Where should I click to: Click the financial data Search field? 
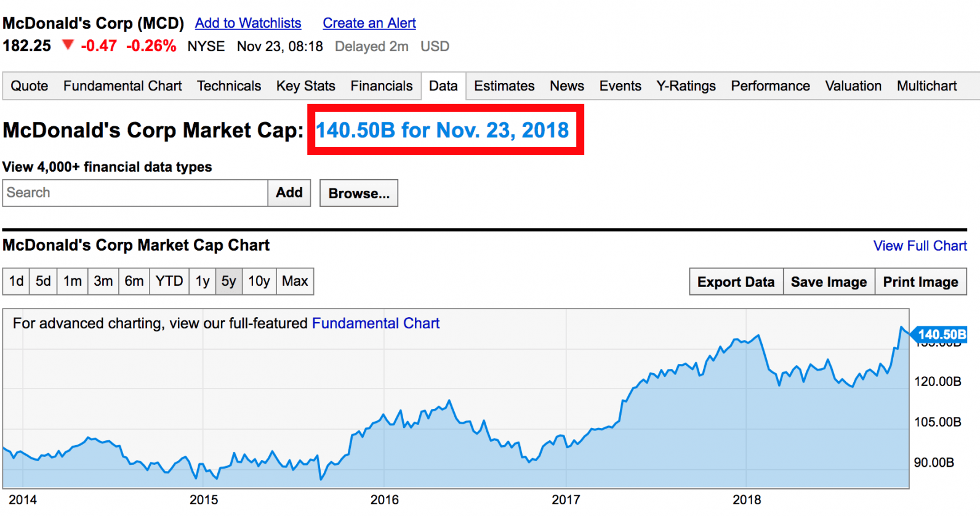coord(135,193)
